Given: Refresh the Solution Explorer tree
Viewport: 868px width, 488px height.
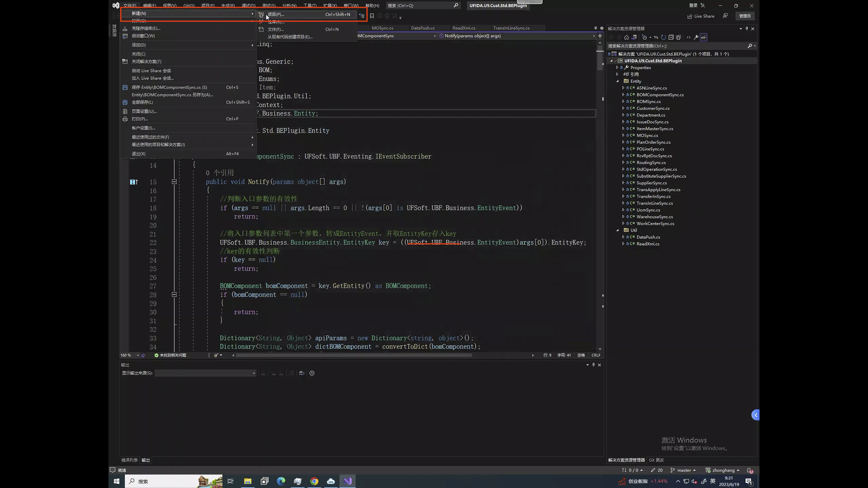Looking at the screenshot, I should 664,37.
